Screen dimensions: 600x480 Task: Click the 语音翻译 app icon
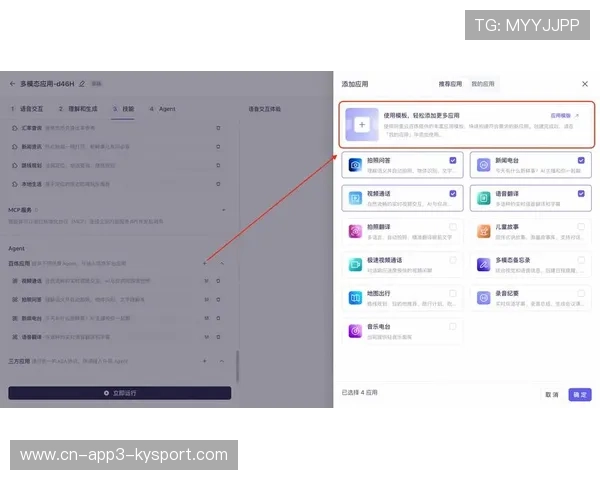[483, 198]
